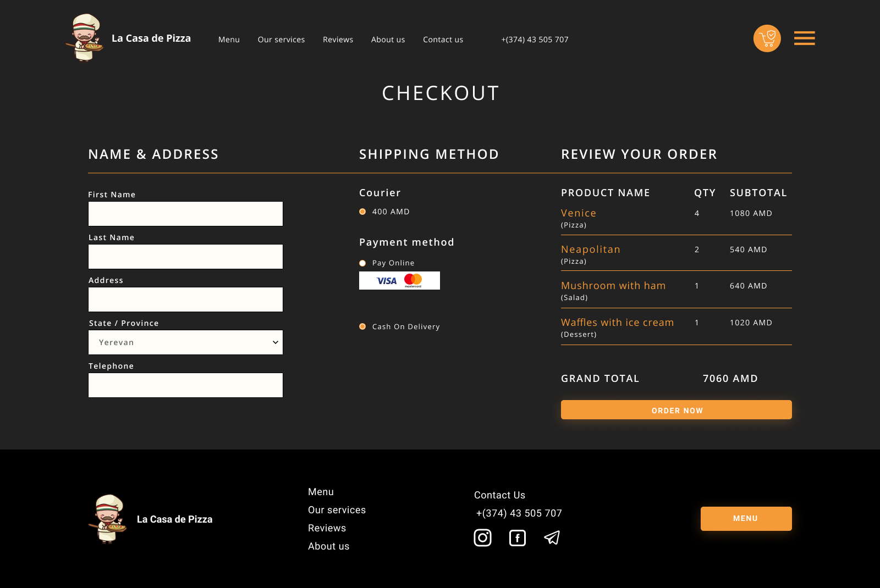880x588 pixels.
Task: Open the Menu link in the footer
Action: pyautogui.click(x=321, y=492)
